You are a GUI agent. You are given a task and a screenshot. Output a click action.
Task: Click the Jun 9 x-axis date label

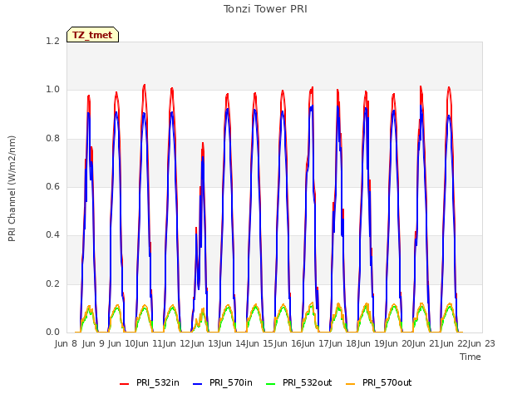click(93, 343)
